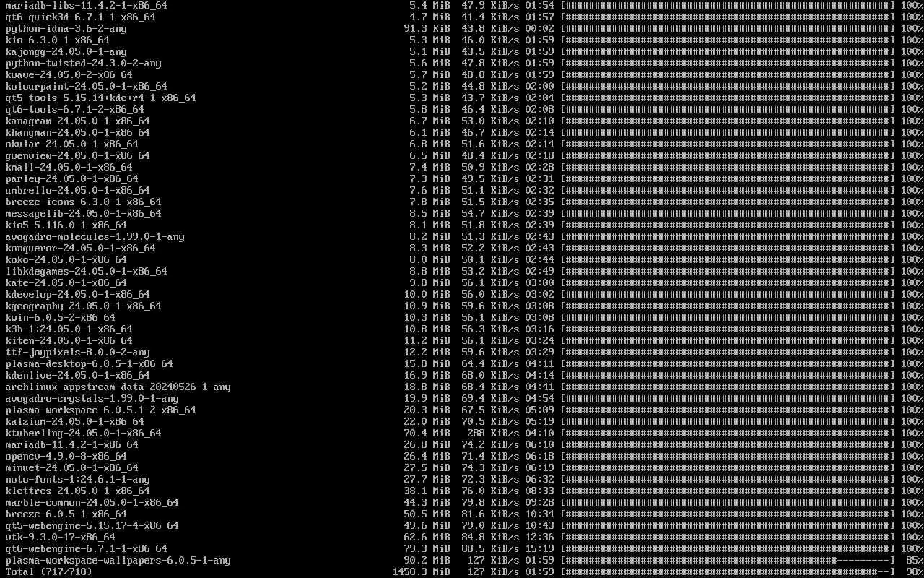Image resolution: width=924 pixels, height=578 pixels.
Task: Select the okular-24.05.0-1-x86_64 entry
Action: (x=72, y=144)
